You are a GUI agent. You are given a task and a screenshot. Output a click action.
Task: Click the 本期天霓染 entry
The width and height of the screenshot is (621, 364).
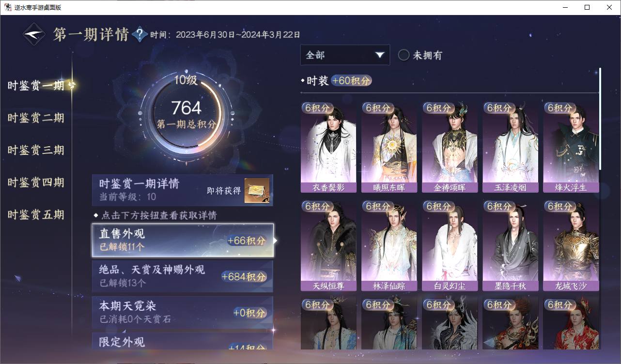183,312
